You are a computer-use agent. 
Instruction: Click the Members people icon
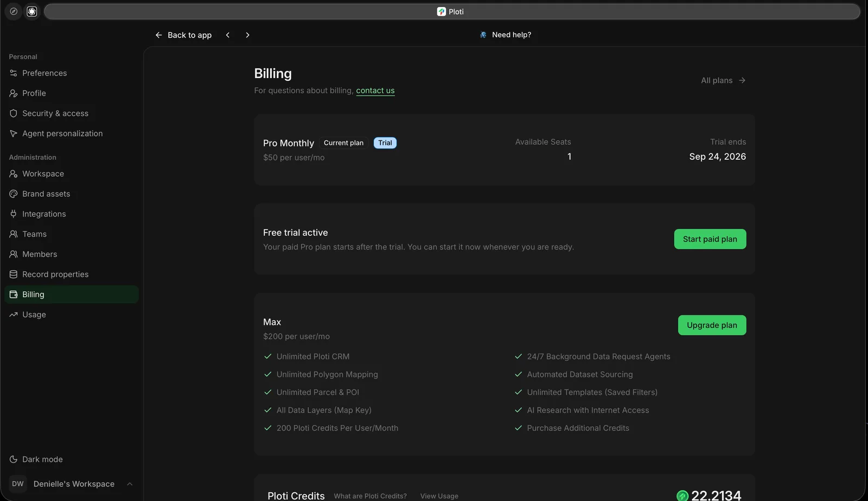[14, 254]
